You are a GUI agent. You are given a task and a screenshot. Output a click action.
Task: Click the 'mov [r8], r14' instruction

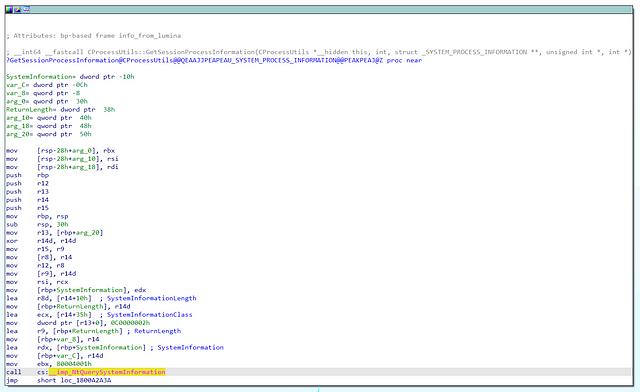point(39,257)
